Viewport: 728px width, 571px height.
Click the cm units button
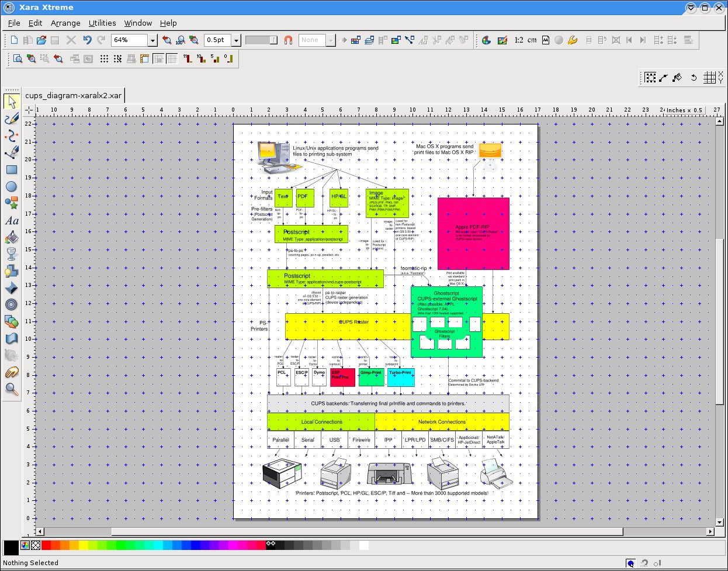tap(532, 40)
